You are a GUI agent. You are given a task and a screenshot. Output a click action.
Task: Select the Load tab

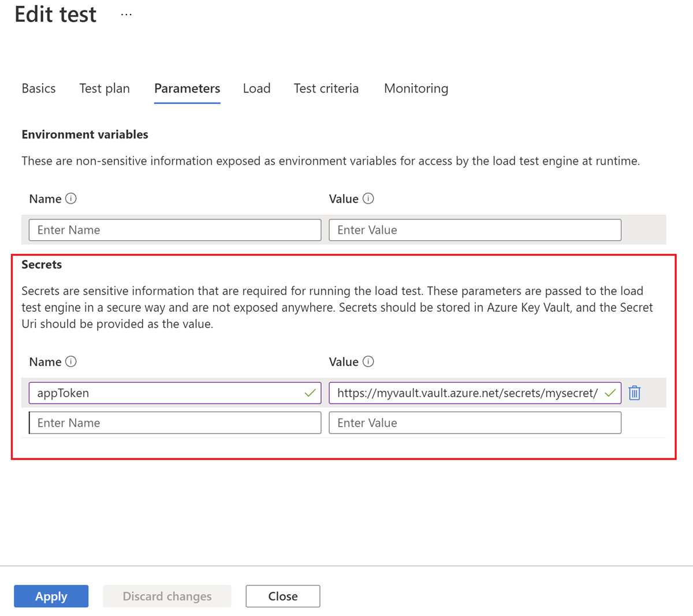pos(256,88)
